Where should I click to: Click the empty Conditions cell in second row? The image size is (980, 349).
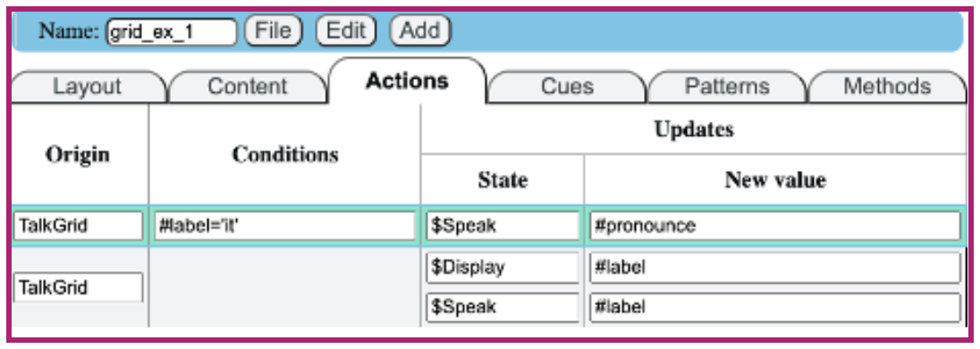pyautogui.click(x=285, y=287)
